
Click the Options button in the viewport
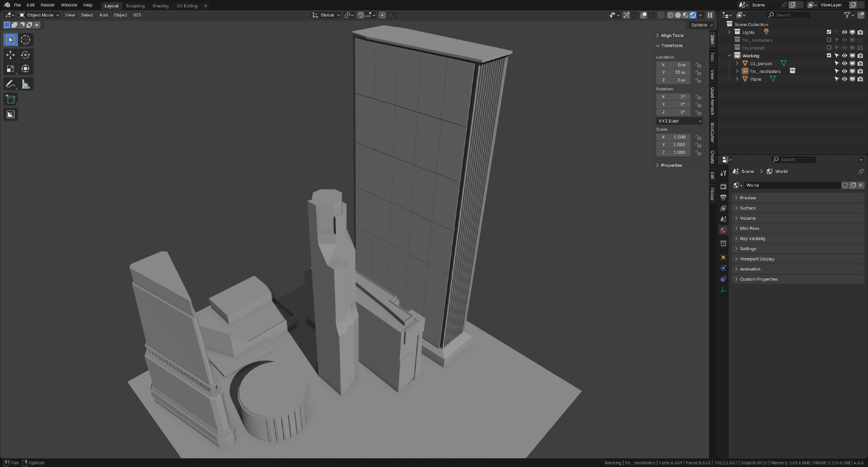point(701,25)
